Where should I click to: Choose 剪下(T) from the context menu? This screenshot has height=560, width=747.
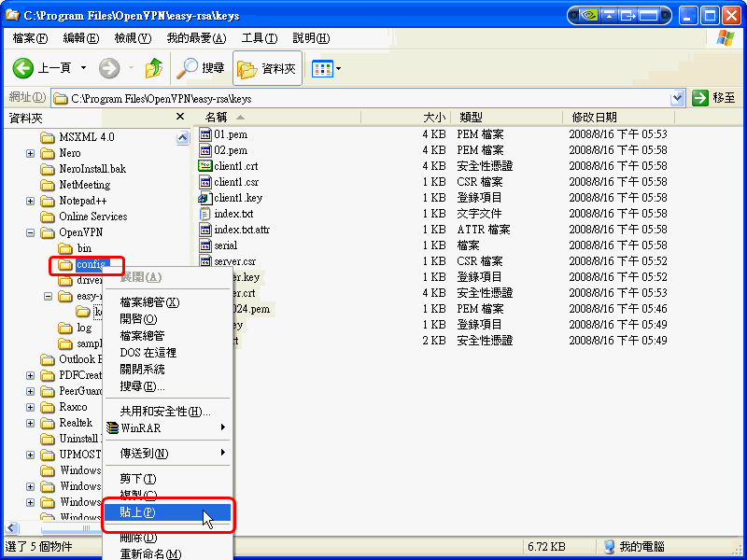[x=168, y=479]
